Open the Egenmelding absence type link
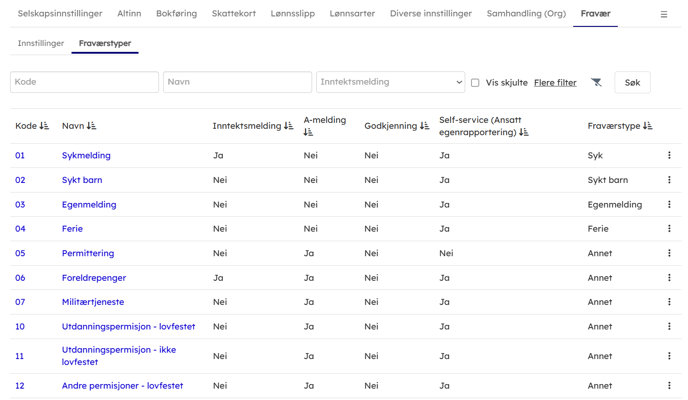Screen dimensions: 688x400 point(89,205)
